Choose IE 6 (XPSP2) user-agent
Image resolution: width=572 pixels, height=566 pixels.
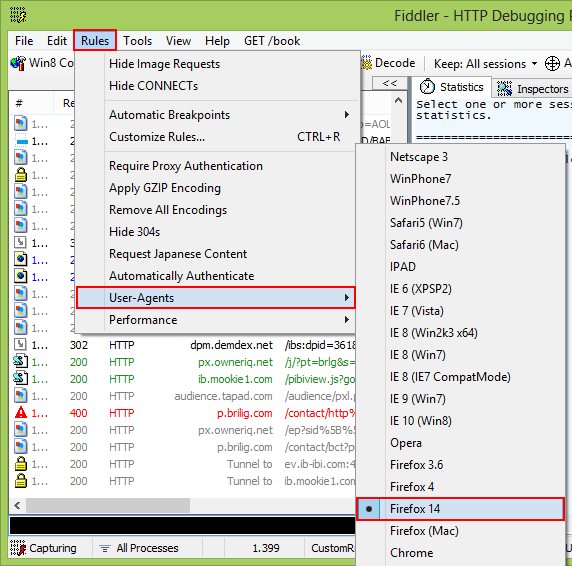pos(460,289)
